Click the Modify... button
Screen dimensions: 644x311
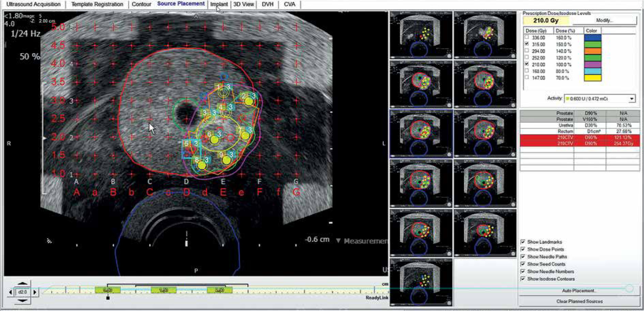coord(604,20)
